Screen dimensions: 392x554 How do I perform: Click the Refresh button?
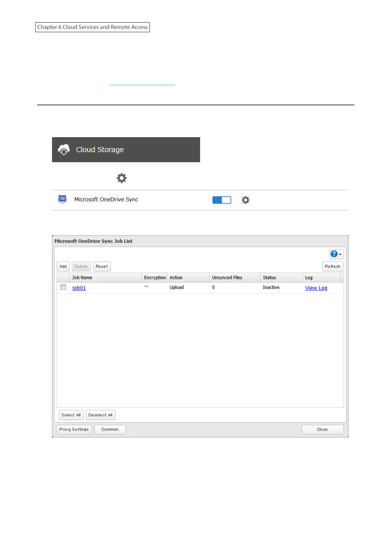pos(332,266)
